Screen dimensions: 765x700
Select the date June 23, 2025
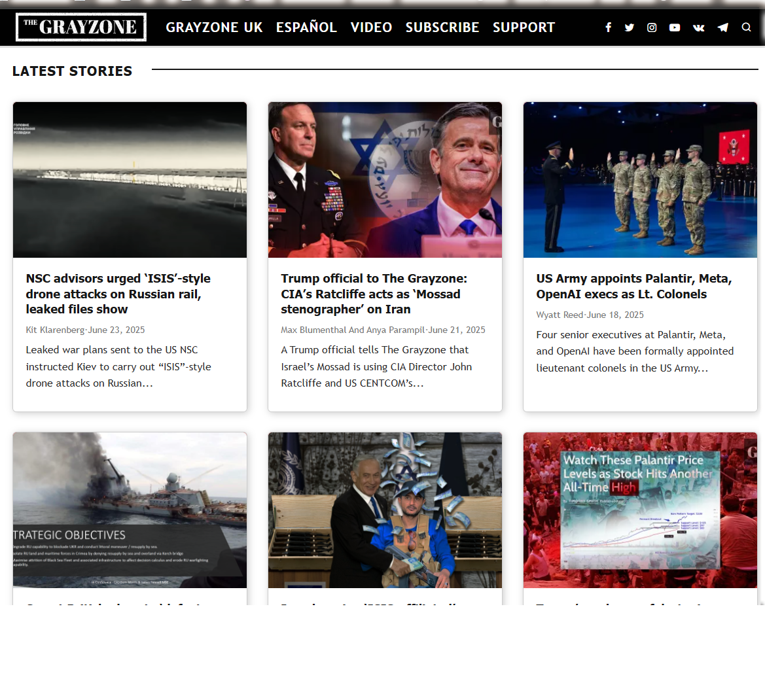pos(116,330)
